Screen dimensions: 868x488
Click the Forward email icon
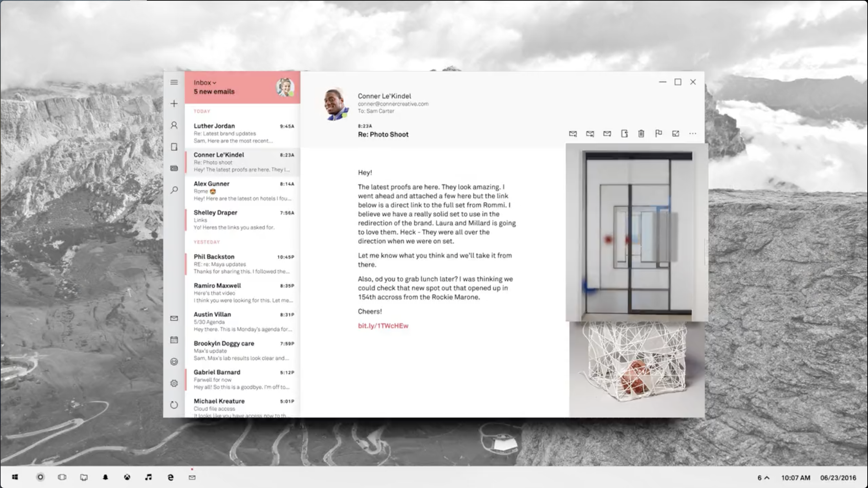coord(607,134)
